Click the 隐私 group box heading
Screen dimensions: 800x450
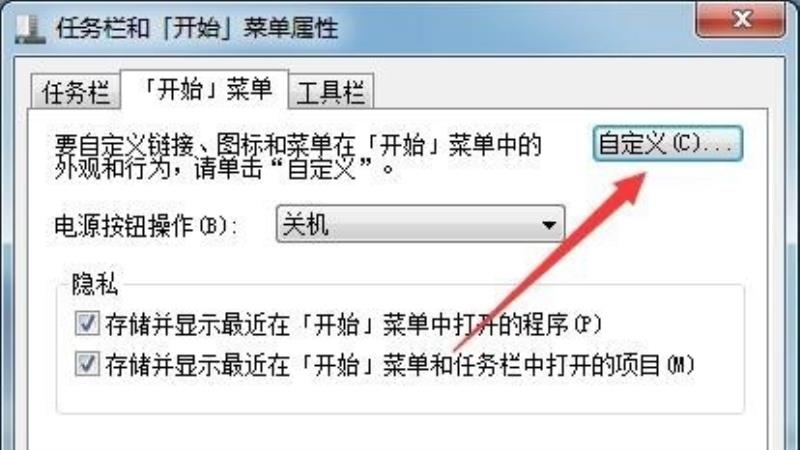click(95, 284)
